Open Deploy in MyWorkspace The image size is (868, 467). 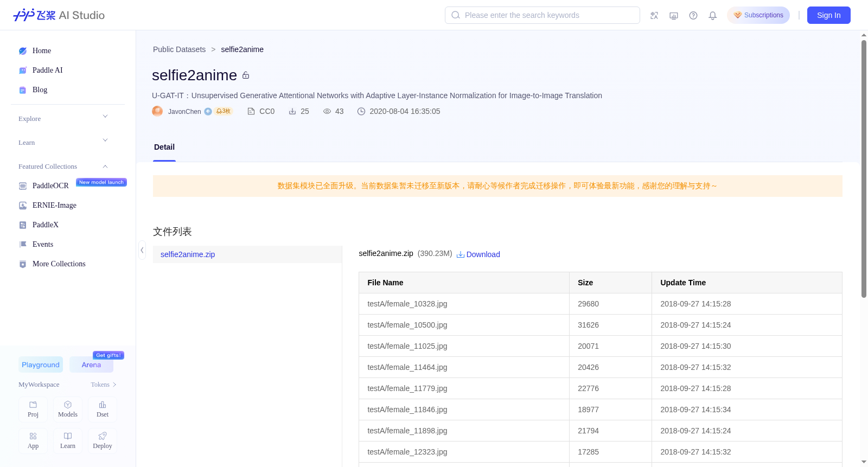click(x=103, y=441)
